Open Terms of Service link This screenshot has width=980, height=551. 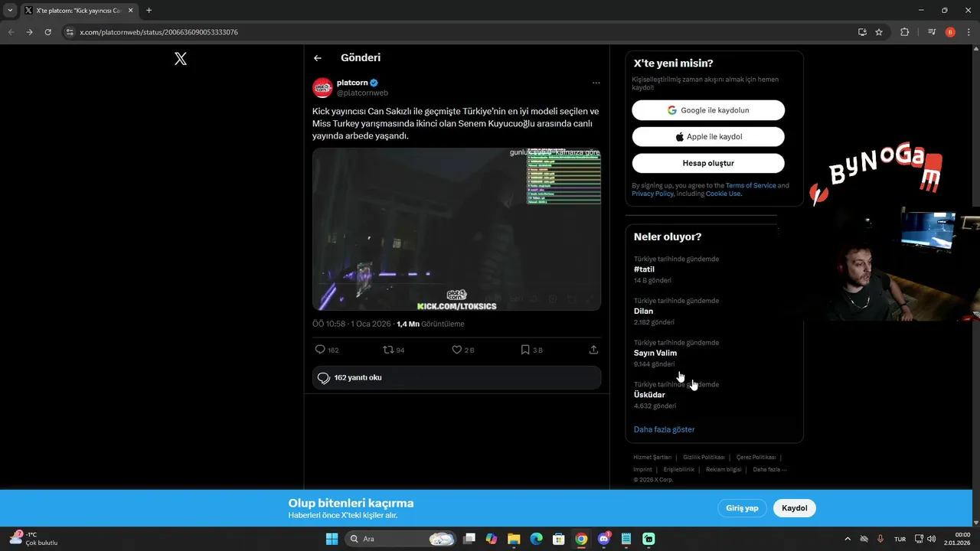point(750,185)
